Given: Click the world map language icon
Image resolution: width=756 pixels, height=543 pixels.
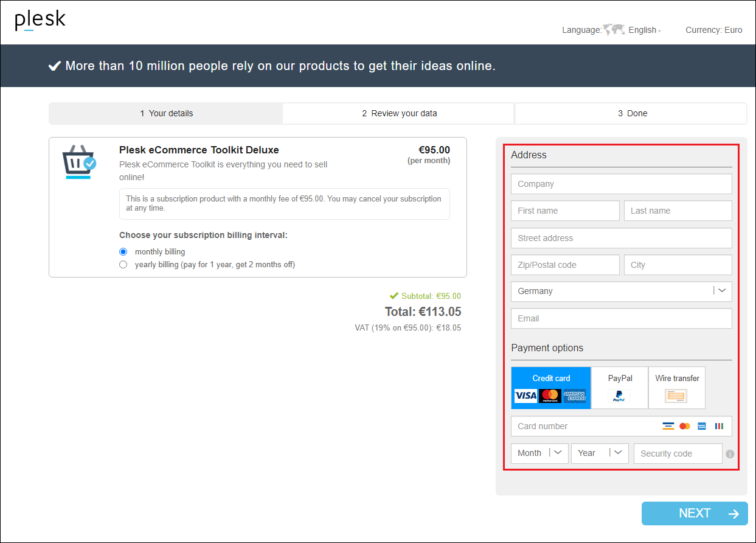Looking at the screenshot, I should click(614, 29).
